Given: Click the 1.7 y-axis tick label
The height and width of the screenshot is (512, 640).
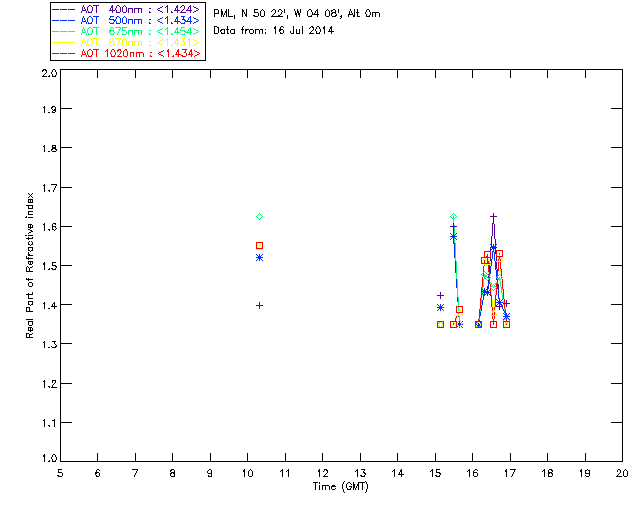Looking at the screenshot, I should click(x=49, y=188).
